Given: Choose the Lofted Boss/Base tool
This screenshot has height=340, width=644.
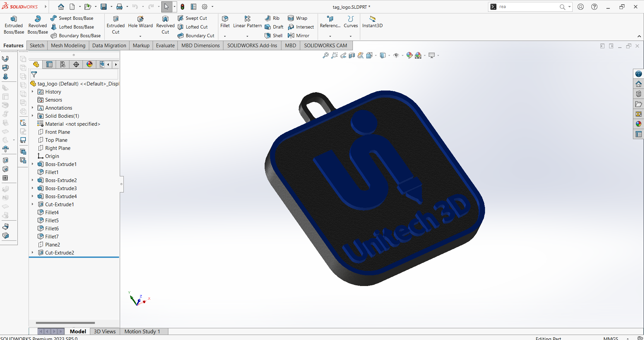Looking at the screenshot, I should (x=72, y=27).
